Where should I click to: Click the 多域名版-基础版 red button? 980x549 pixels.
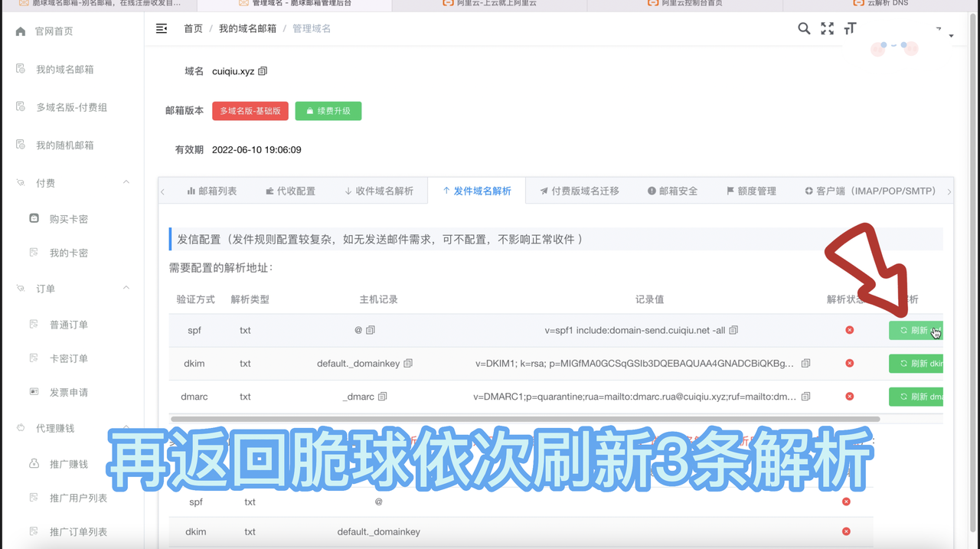pos(250,111)
